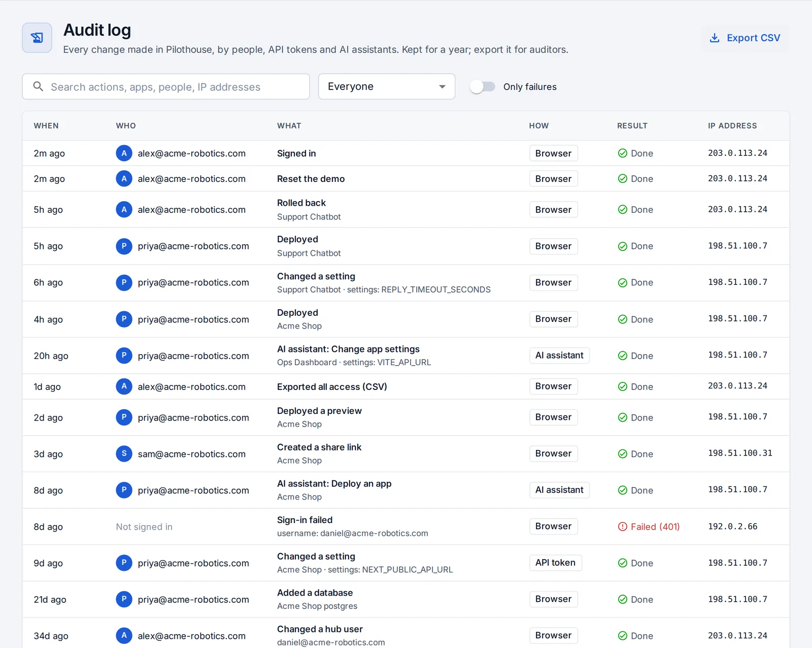Image resolution: width=812 pixels, height=648 pixels.
Task: Click sam's avatar icon in the share link row
Action: tap(124, 454)
